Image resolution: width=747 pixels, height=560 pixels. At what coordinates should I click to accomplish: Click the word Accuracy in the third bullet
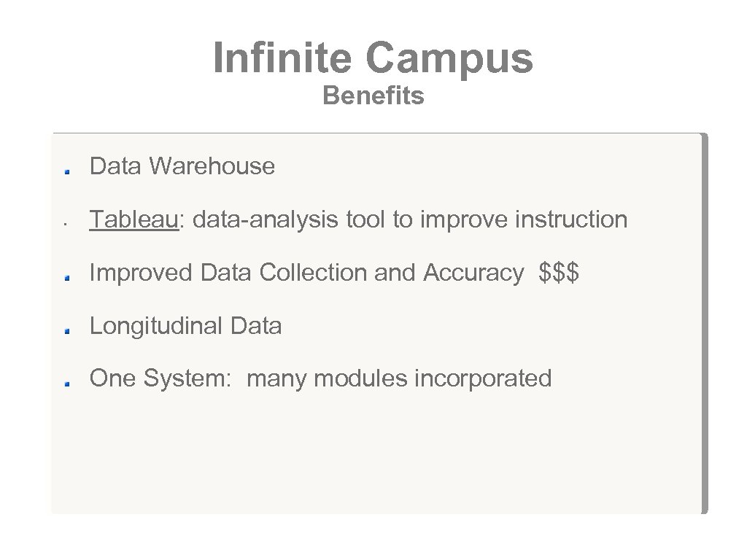click(x=473, y=272)
